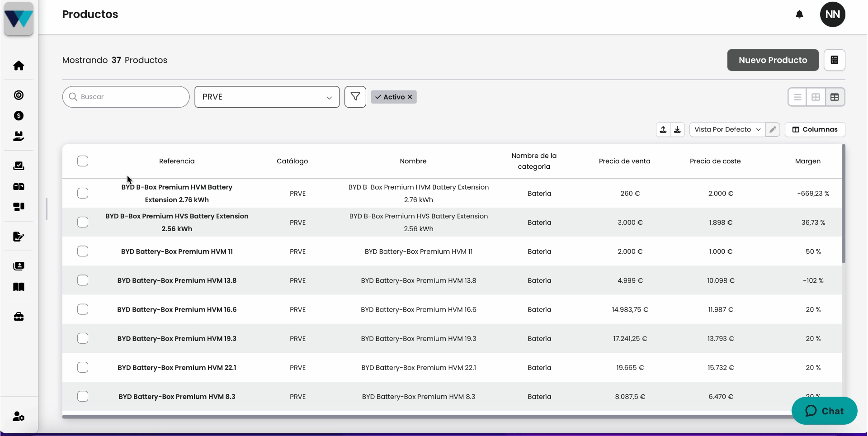The height and width of the screenshot is (436, 868).
Task: Click the download icon above the table
Action: [x=677, y=129]
